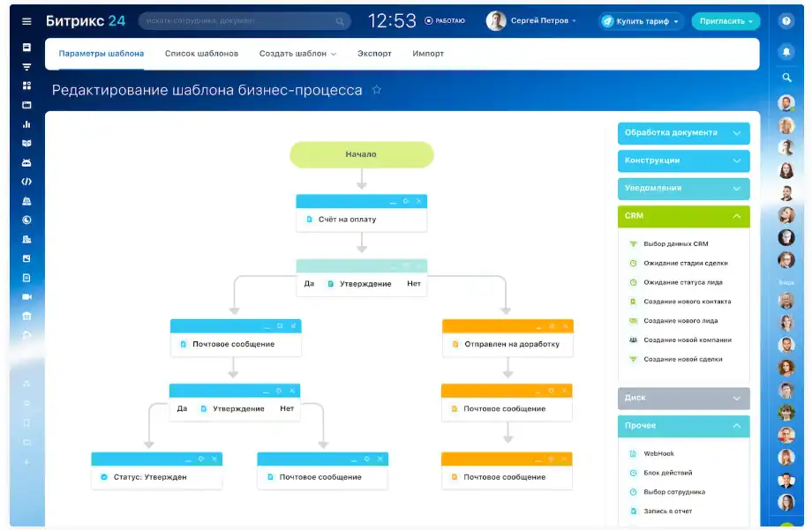This screenshot has width=812, height=530.
Task: Add page to favorites with star icon
Action: [x=377, y=90]
